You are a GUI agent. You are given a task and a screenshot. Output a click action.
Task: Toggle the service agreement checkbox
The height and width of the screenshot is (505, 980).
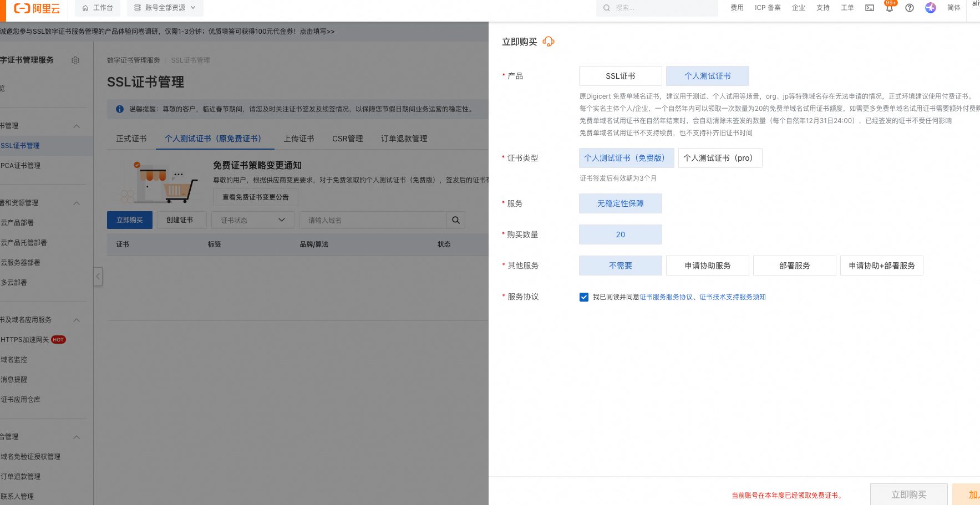(x=584, y=297)
